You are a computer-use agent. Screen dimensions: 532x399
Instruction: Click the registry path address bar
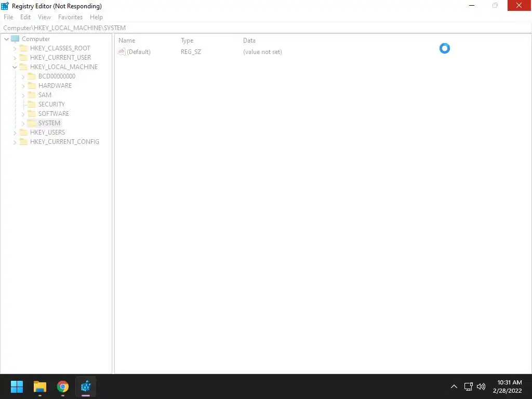266,28
